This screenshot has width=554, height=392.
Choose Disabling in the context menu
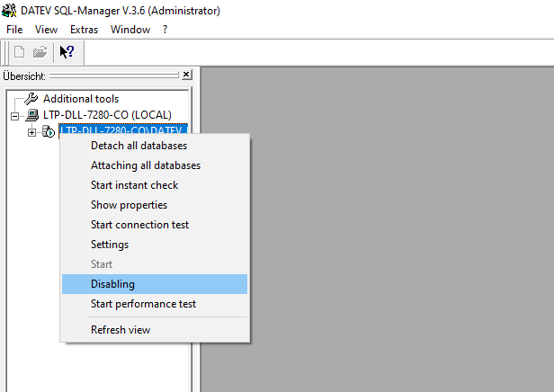[155, 284]
